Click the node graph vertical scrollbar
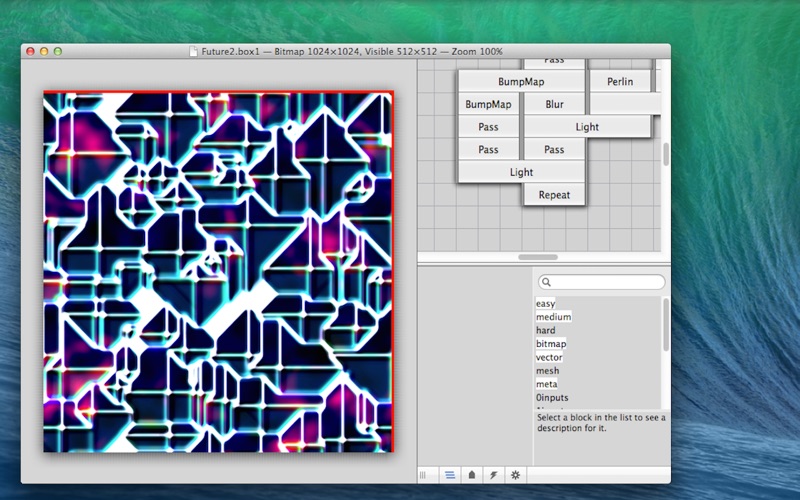 coord(665,154)
